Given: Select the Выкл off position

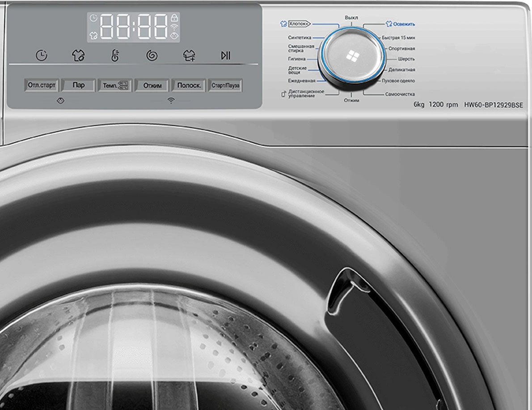Looking at the screenshot, I should (x=351, y=17).
